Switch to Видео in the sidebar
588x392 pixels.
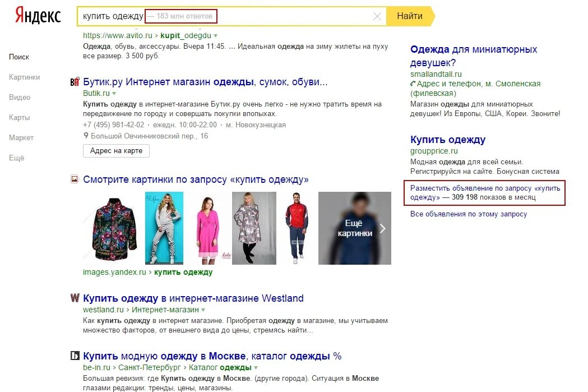tap(20, 98)
